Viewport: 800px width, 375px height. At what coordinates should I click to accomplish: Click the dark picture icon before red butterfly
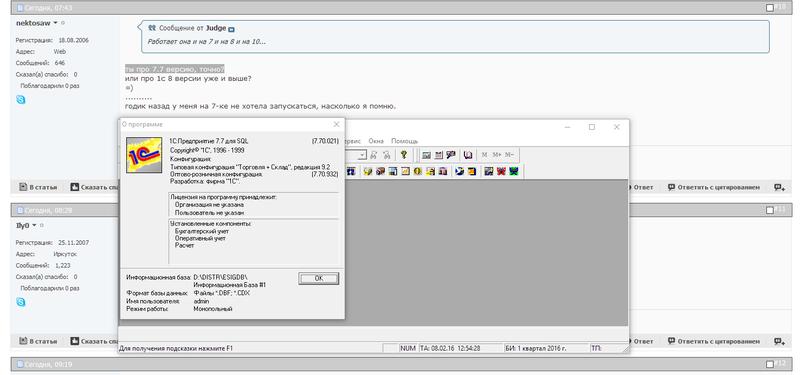489,171
